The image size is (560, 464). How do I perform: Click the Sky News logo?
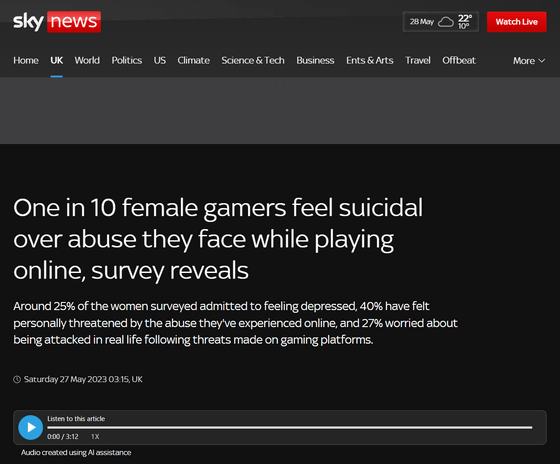pos(57,22)
